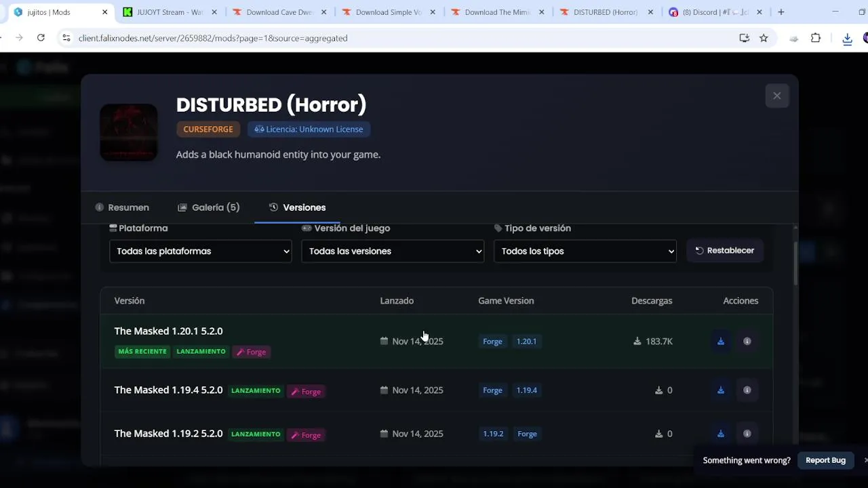Open the Tipo de versión dropdown
The image size is (868, 488).
[585, 251]
